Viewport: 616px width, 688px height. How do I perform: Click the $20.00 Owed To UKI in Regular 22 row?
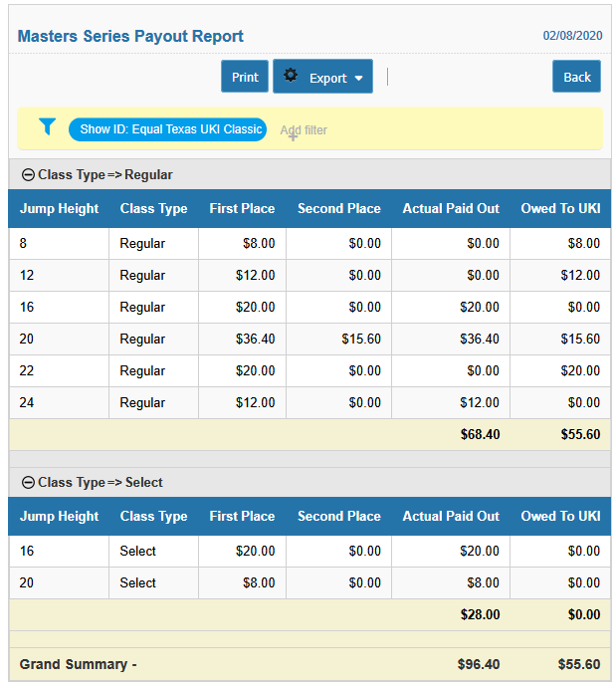click(560, 370)
